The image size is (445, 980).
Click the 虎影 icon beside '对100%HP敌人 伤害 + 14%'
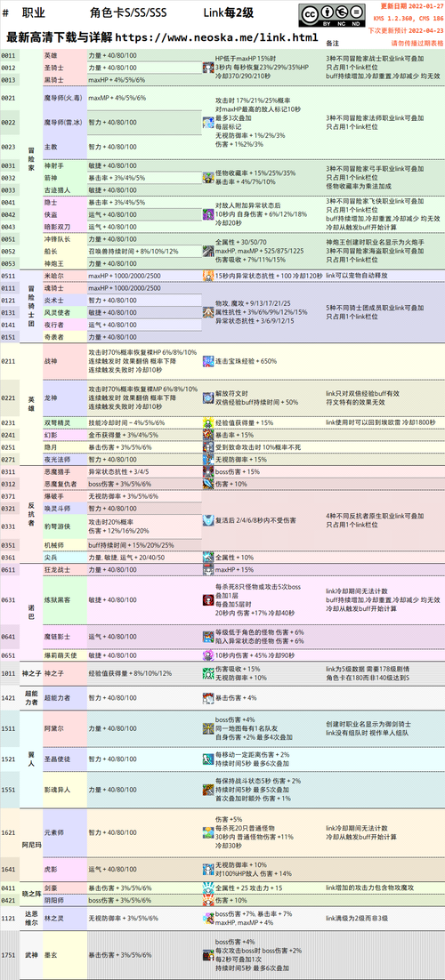(207, 869)
